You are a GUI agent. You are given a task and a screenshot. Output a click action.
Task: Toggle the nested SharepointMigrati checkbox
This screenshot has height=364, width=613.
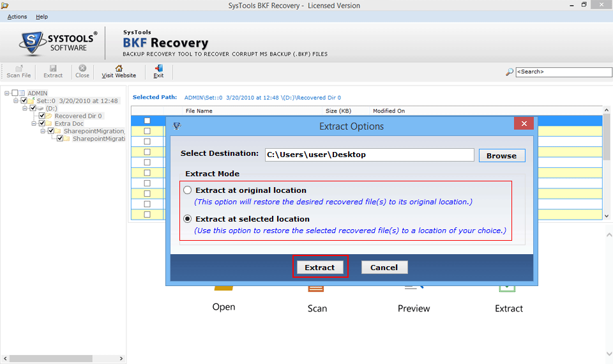(60, 139)
